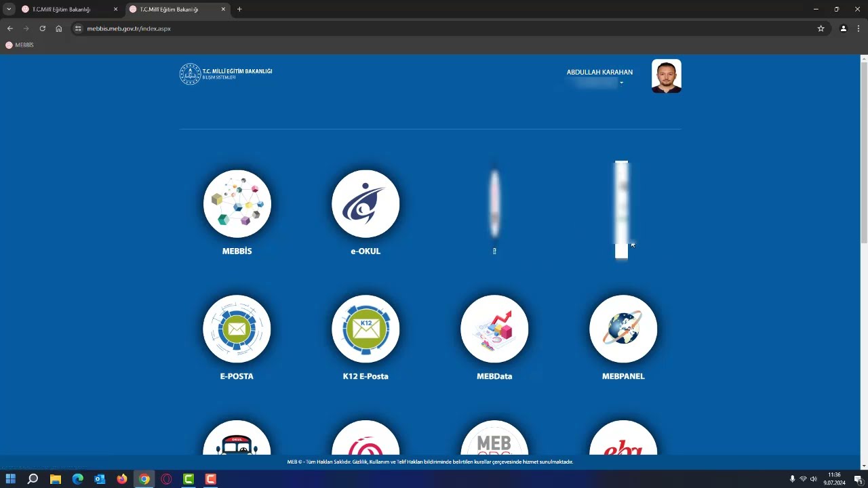This screenshot has width=868, height=488.
Task: Click the ABDULLAH KARAHAN user name
Action: click(599, 73)
